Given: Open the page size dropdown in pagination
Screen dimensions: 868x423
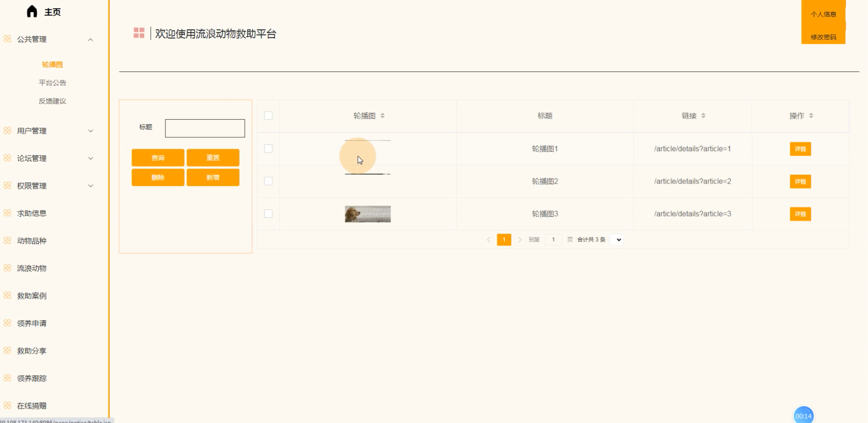Looking at the screenshot, I should click(x=617, y=239).
